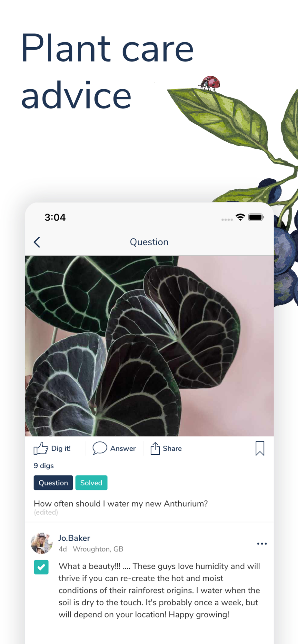The image size is (298, 644).
Task: Click the Share upload icon
Action: (155, 448)
